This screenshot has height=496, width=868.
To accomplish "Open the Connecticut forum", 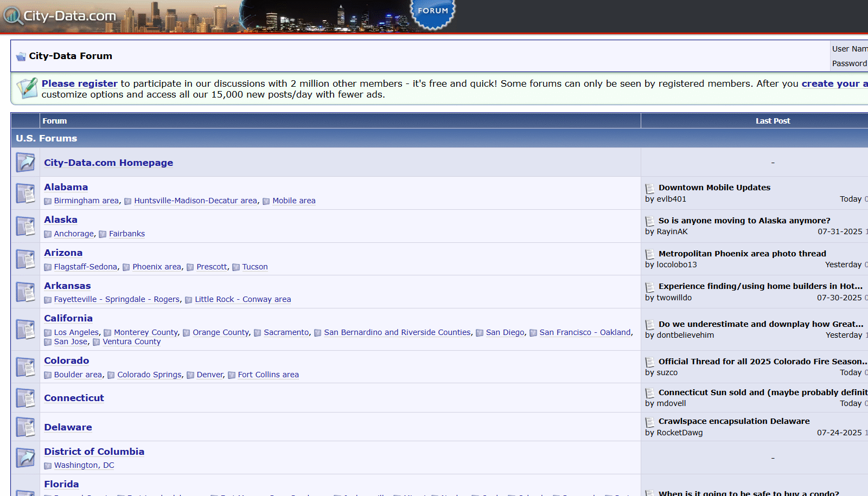I will coord(74,398).
